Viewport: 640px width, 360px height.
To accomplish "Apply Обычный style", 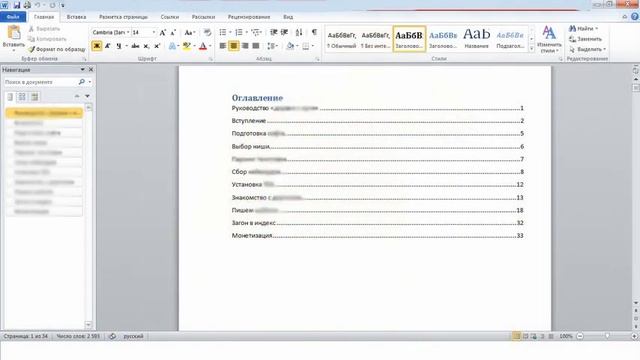I will (x=342, y=39).
